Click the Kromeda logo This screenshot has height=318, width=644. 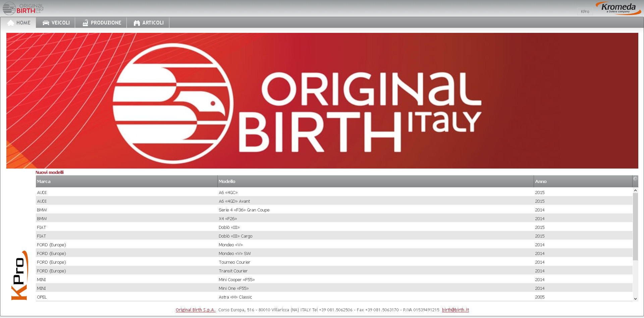tap(619, 8)
